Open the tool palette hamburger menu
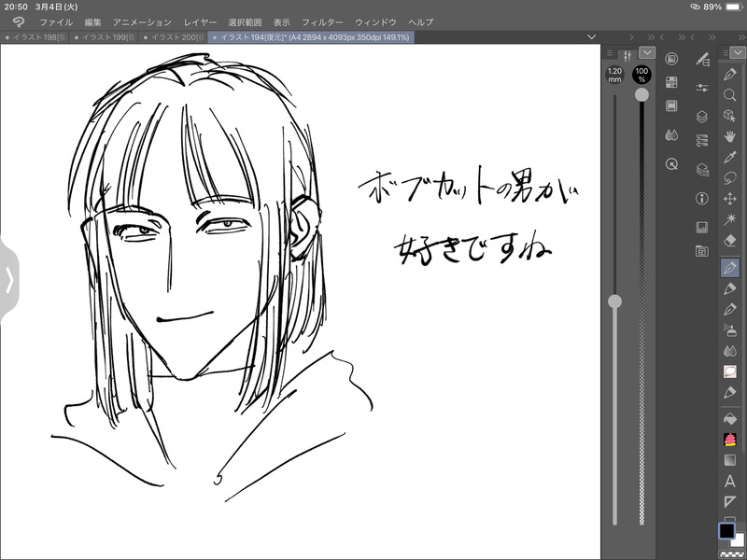 (x=726, y=53)
